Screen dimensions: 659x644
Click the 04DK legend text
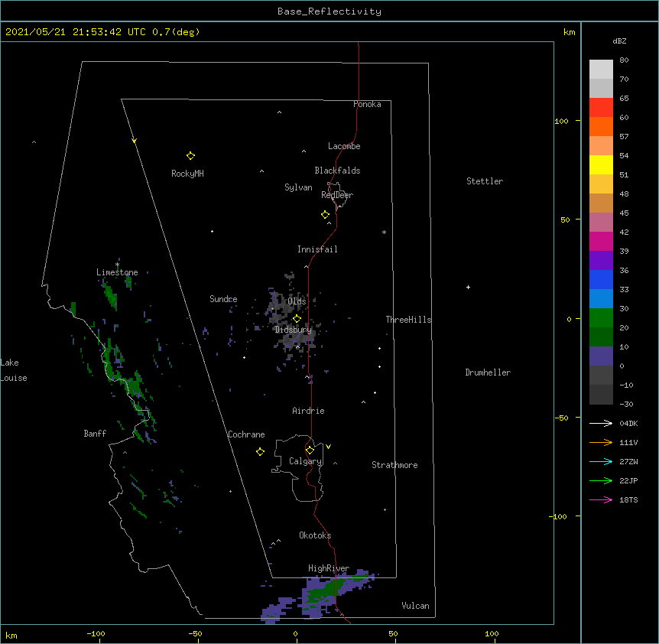[x=628, y=423]
